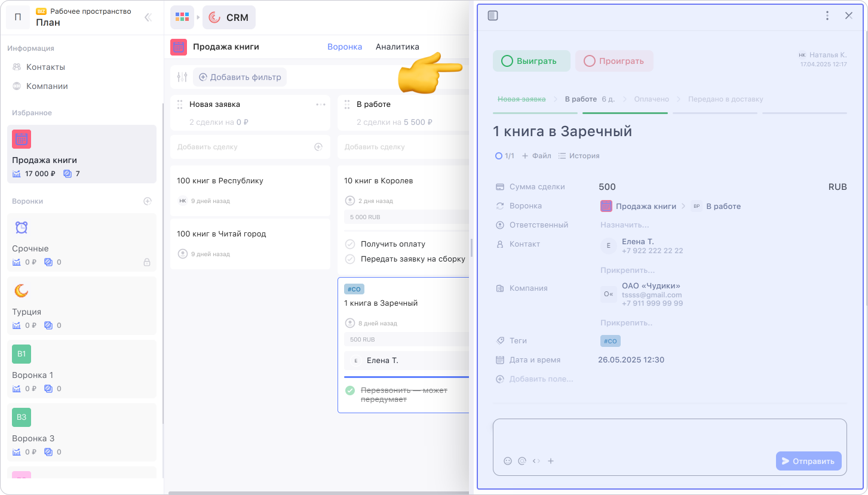Uncheck completed Перезвонить task
Viewport: 868px width, 495px height.
pyautogui.click(x=351, y=391)
